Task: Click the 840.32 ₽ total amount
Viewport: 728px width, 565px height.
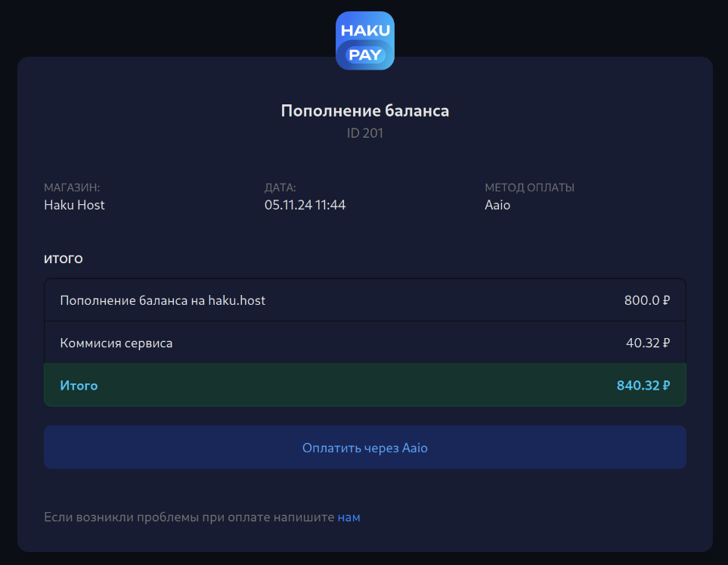Action: pyautogui.click(x=643, y=386)
